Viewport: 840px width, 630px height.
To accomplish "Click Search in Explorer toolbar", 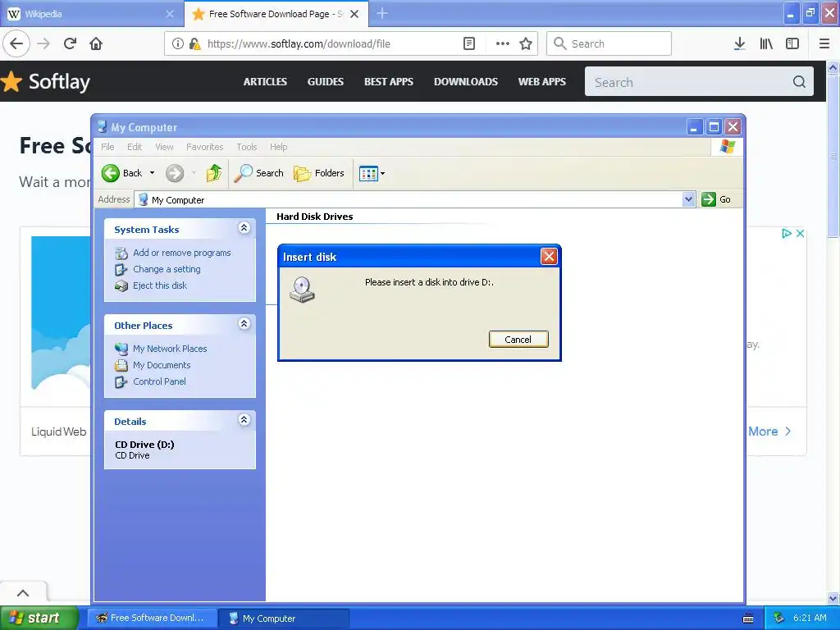I will (x=258, y=173).
